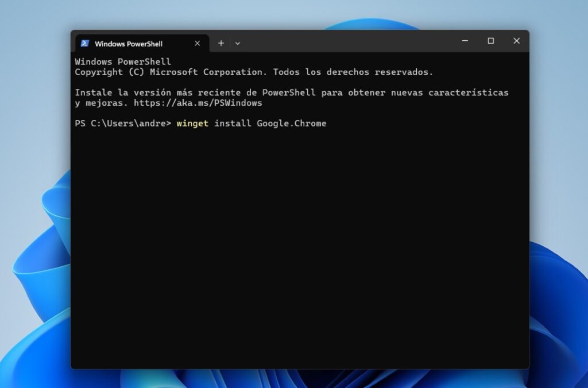Click the terminal title bar

click(x=345, y=41)
